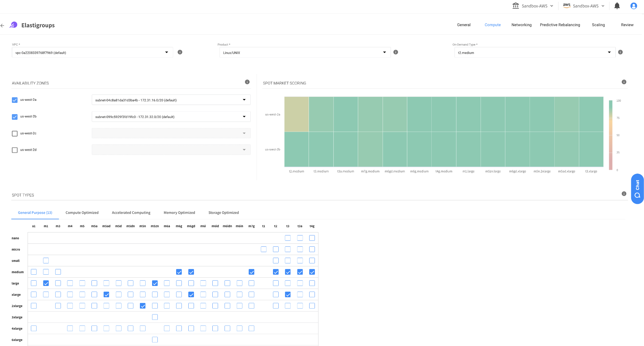
Task: Switch to the Compute Optimized tab
Action: tap(82, 213)
